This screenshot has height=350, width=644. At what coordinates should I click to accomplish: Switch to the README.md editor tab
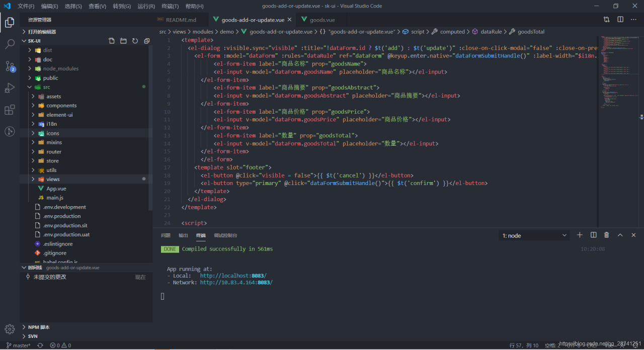click(x=181, y=20)
